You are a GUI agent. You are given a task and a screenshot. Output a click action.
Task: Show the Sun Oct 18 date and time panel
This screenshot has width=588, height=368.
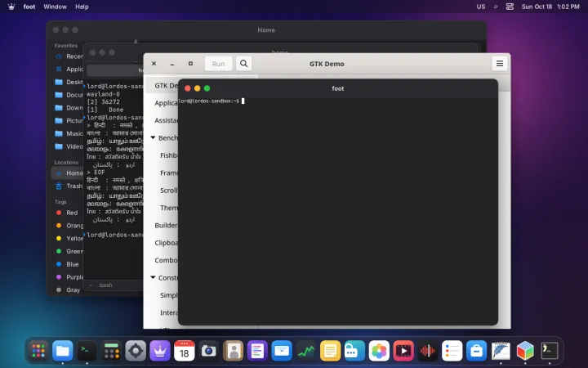tap(550, 7)
